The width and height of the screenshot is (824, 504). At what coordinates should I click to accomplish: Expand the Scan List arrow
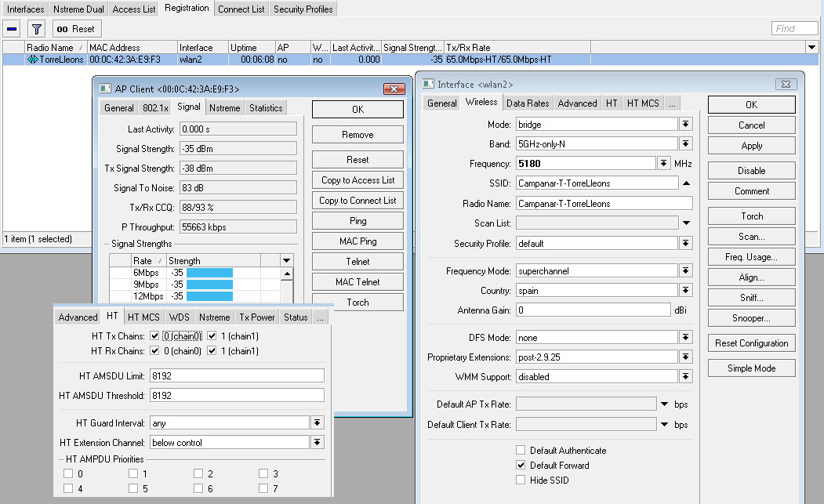(686, 223)
